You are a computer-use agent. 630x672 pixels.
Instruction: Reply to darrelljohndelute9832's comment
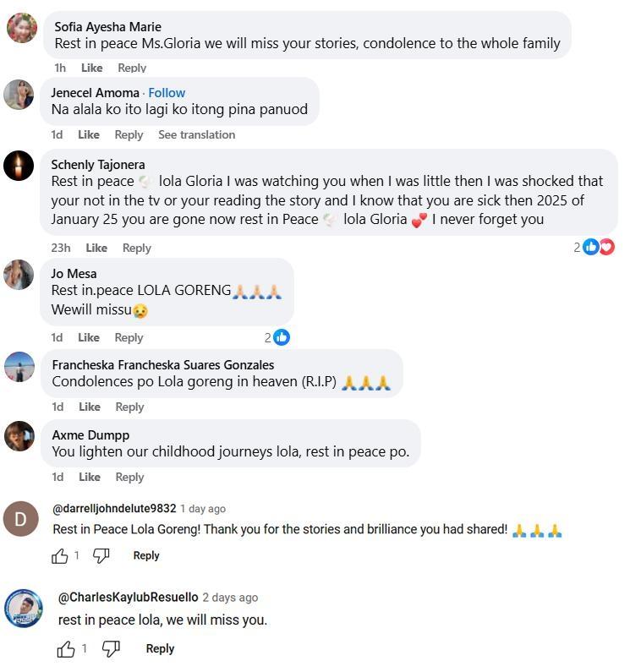click(146, 555)
